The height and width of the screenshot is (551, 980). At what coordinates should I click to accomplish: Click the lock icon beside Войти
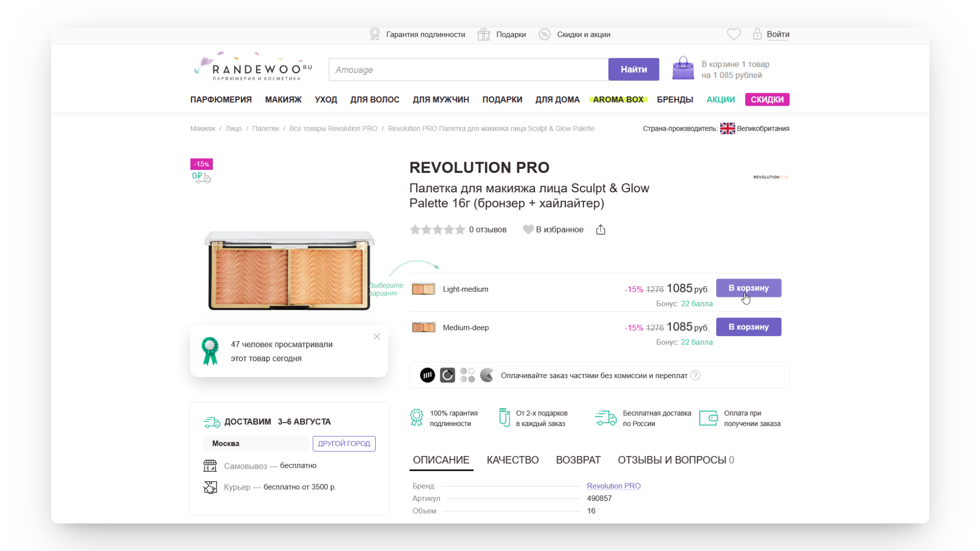[757, 34]
